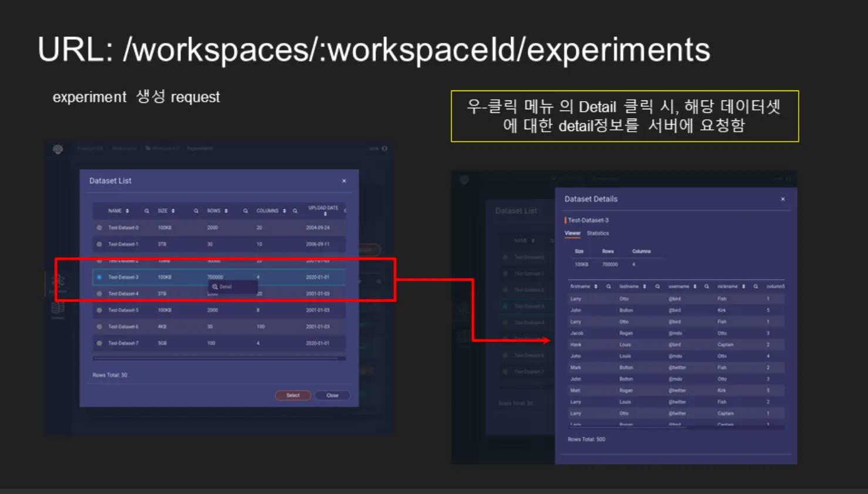Select radio button for Test-Dataset-0
The width and height of the screenshot is (868, 494).
[x=99, y=228]
